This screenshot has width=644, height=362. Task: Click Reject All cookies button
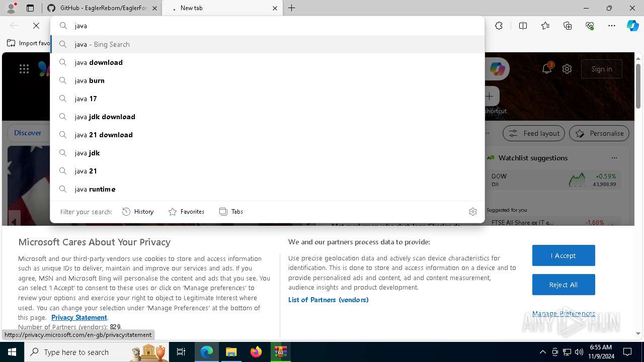click(x=563, y=285)
